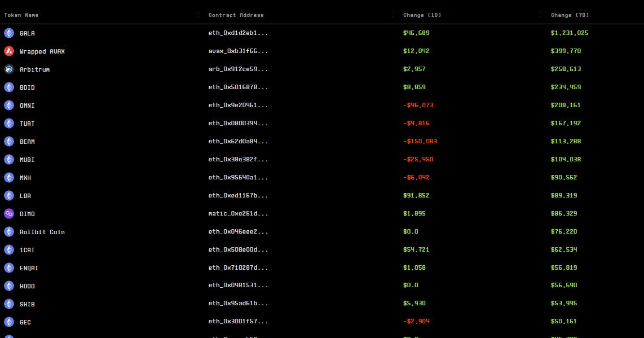Click the DIMO purple Polygon icon
Image resolution: width=644 pixels, height=338 pixels.
pyautogui.click(x=9, y=214)
